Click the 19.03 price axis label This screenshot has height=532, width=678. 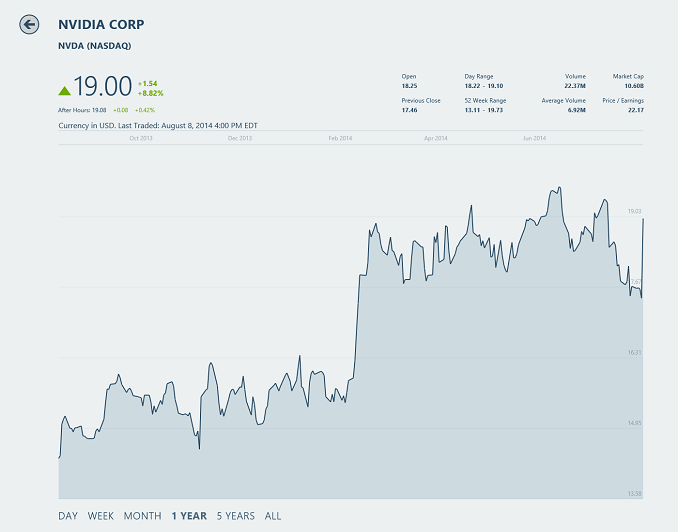point(634,212)
